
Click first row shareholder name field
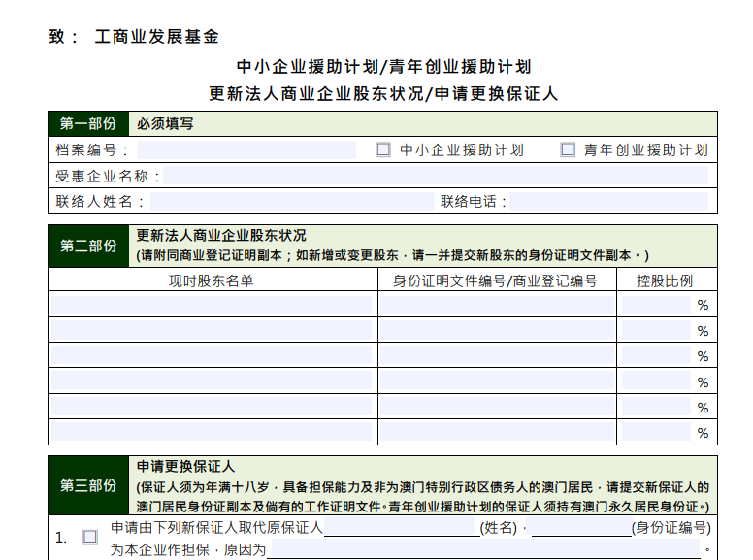click(212, 305)
